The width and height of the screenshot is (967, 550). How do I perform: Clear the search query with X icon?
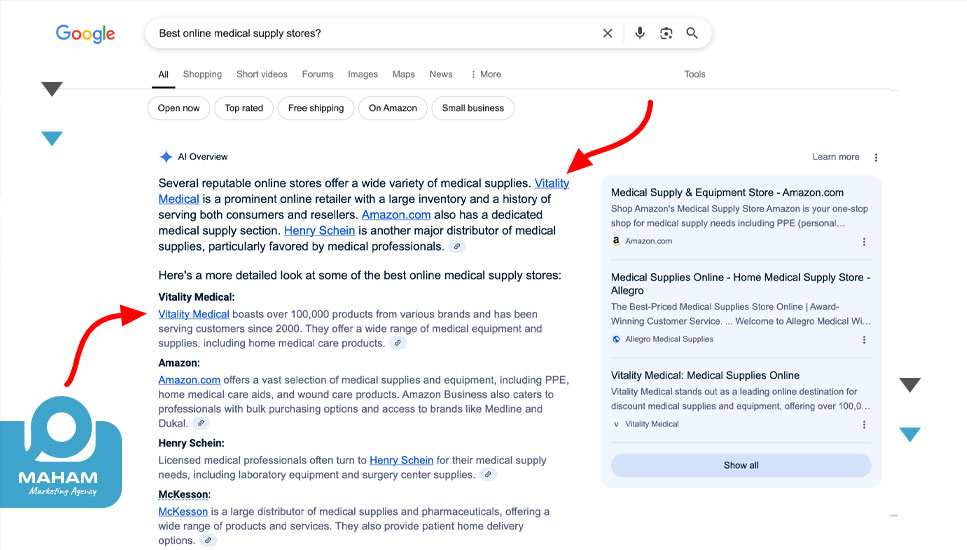[607, 33]
